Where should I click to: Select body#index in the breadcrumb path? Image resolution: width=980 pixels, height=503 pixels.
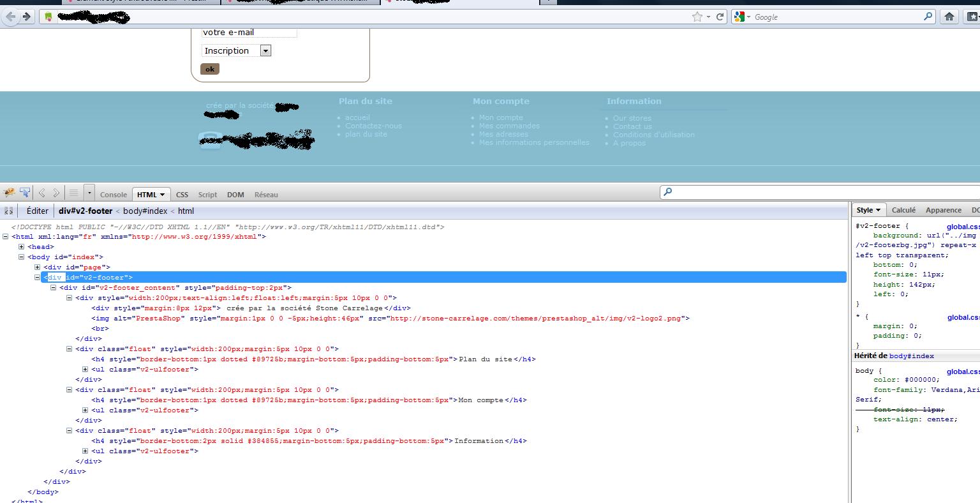pyautogui.click(x=145, y=211)
